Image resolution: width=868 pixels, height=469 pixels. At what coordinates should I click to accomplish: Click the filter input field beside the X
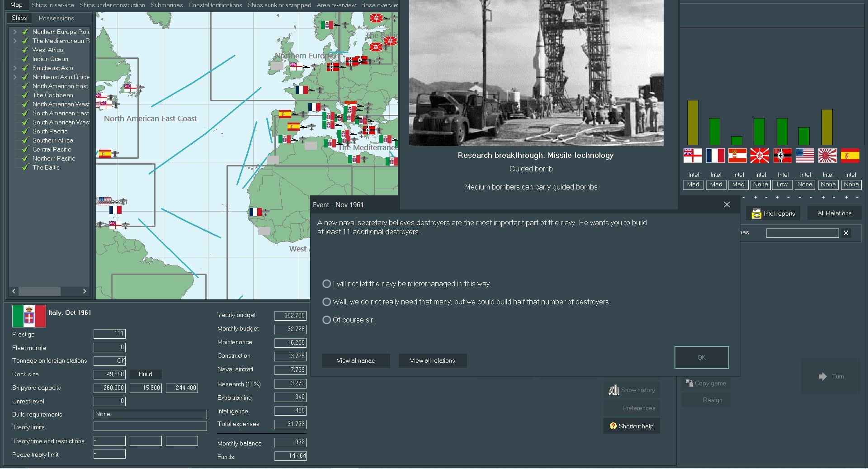(802, 233)
